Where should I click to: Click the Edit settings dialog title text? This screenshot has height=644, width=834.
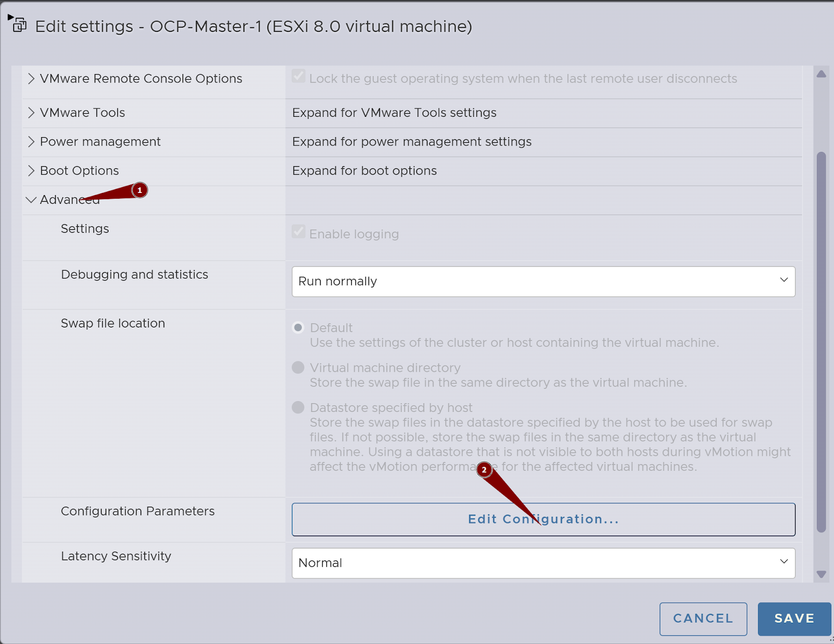coord(254,26)
